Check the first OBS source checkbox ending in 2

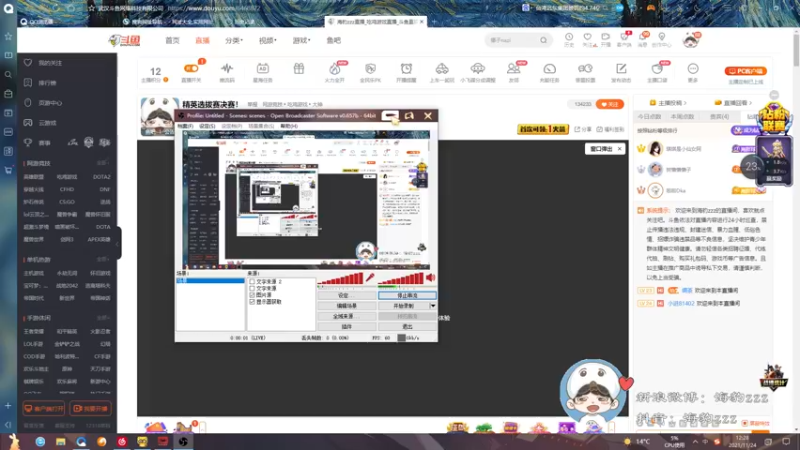tap(252, 282)
